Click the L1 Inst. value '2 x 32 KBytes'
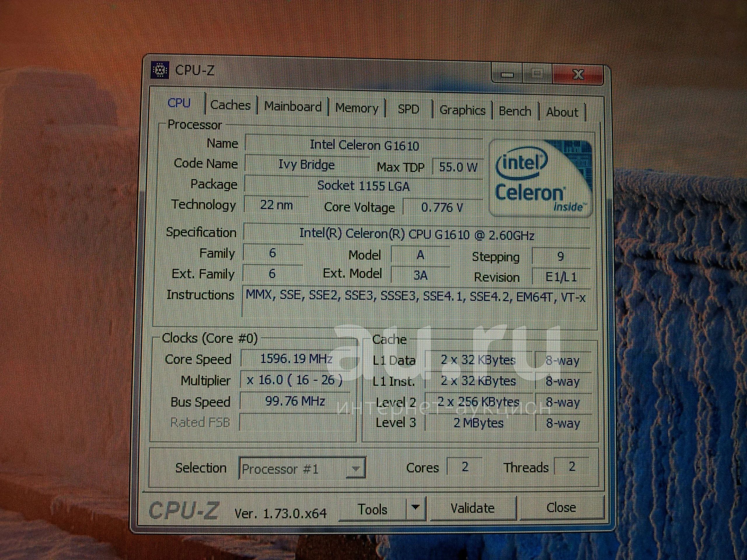The height and width of the screenshot is (560, 747). pos(478,381)
